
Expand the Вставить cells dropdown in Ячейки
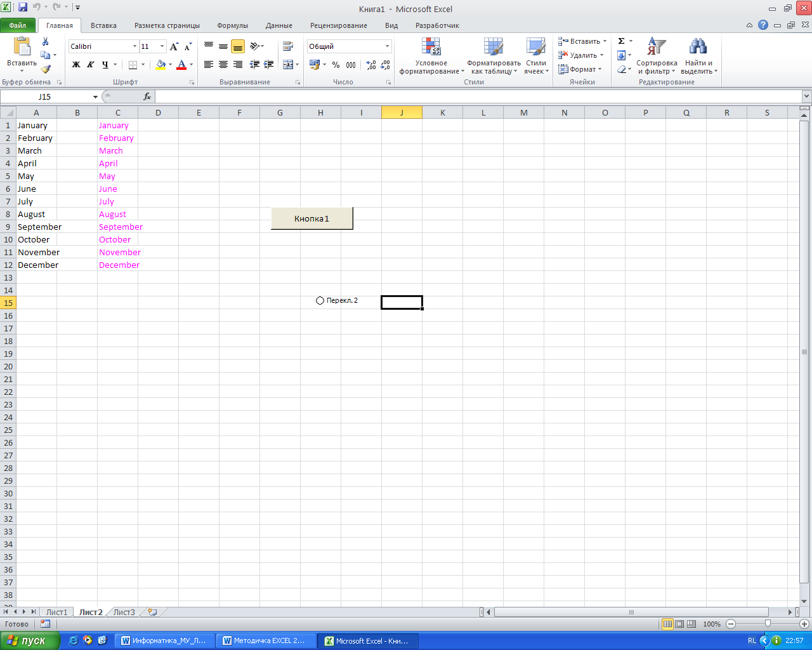(x=605, y=41)
